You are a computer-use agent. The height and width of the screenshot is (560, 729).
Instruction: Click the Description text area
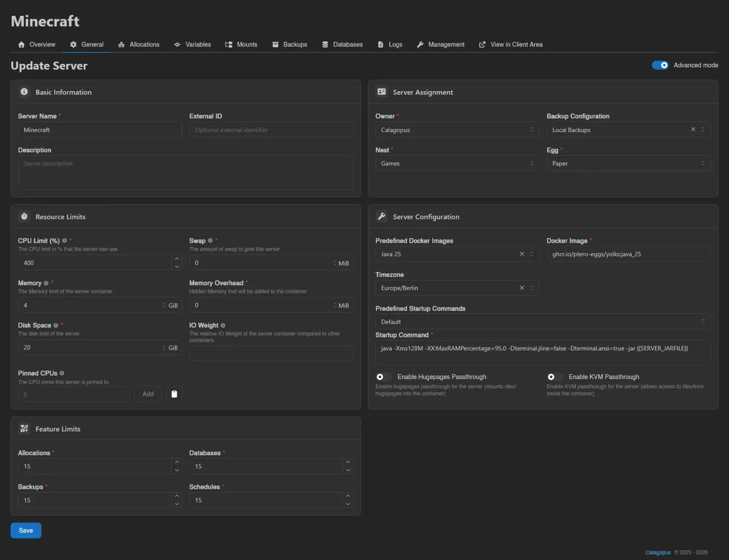point(185,173)
